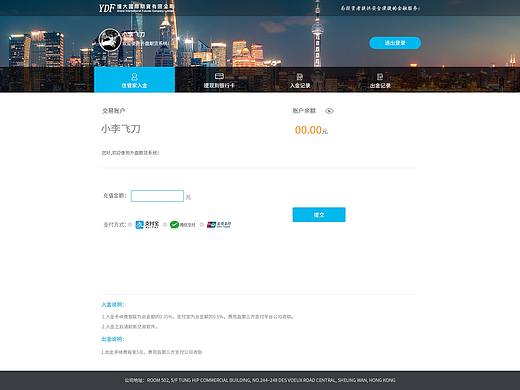
Task: Click the footer Hong Kong company address
Action: coord(260,380)
